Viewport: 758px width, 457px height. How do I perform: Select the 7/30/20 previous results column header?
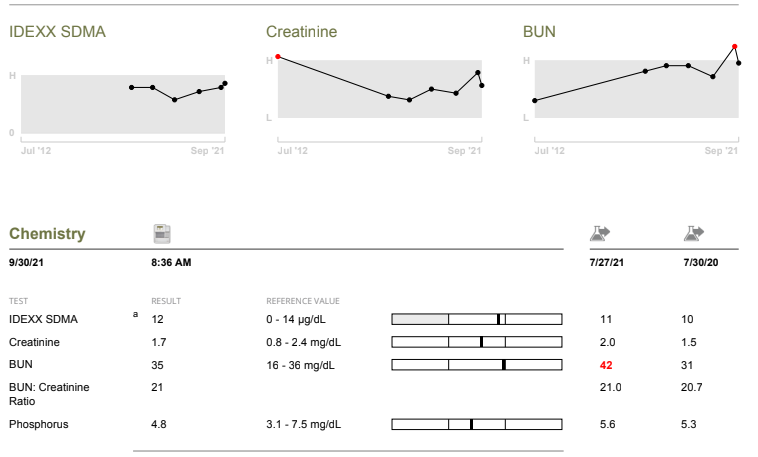[699, 262]
